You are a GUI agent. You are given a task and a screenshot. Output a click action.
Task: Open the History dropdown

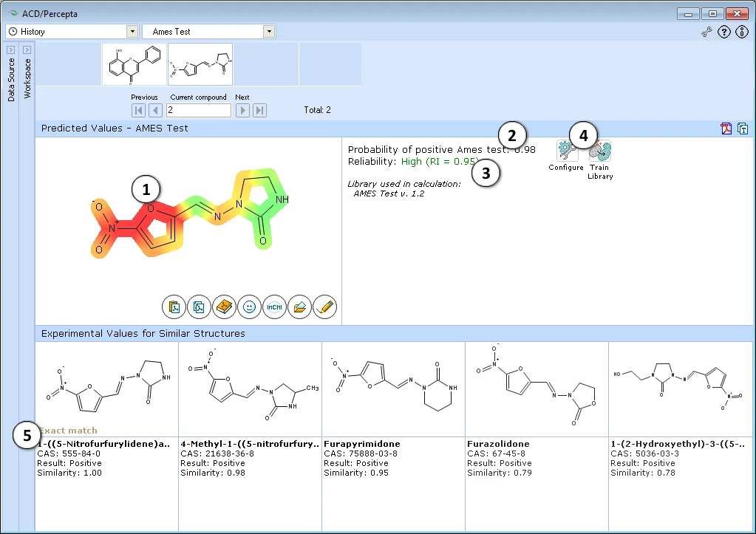(x=132, y=31)
